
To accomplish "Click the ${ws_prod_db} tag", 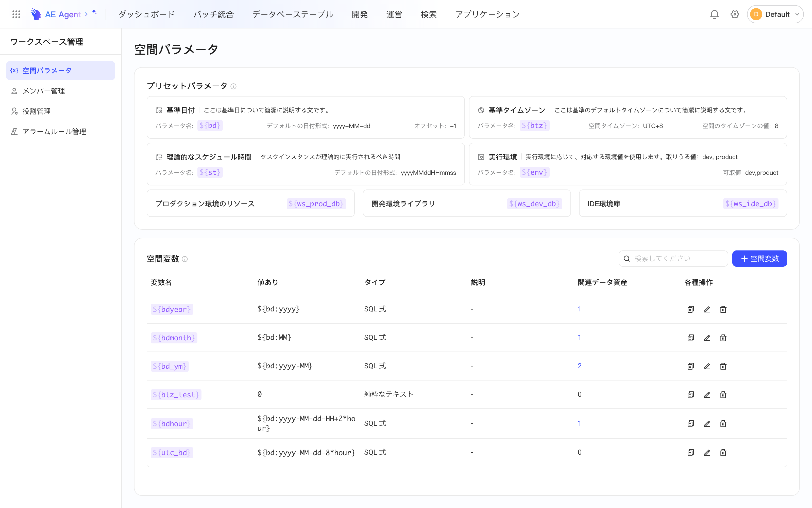I will [x=316, y=204].
